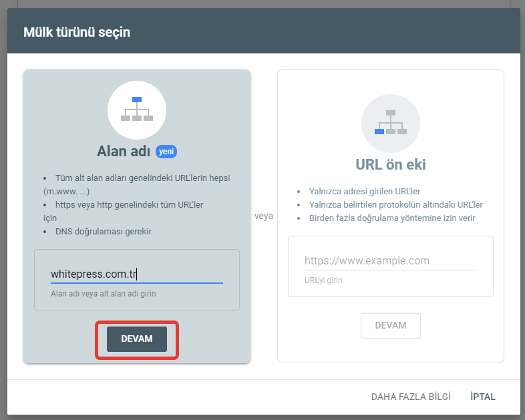Click the 'Mülk türünü seçin' dialog title
This screenshot has height=420, width=525.
(x=77, y=32)
